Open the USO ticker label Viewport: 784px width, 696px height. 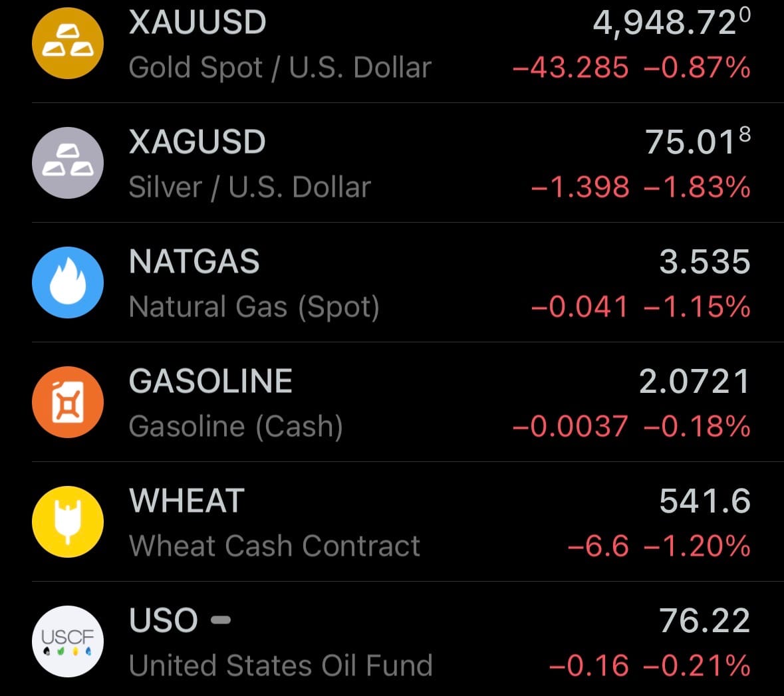point(164,621)
